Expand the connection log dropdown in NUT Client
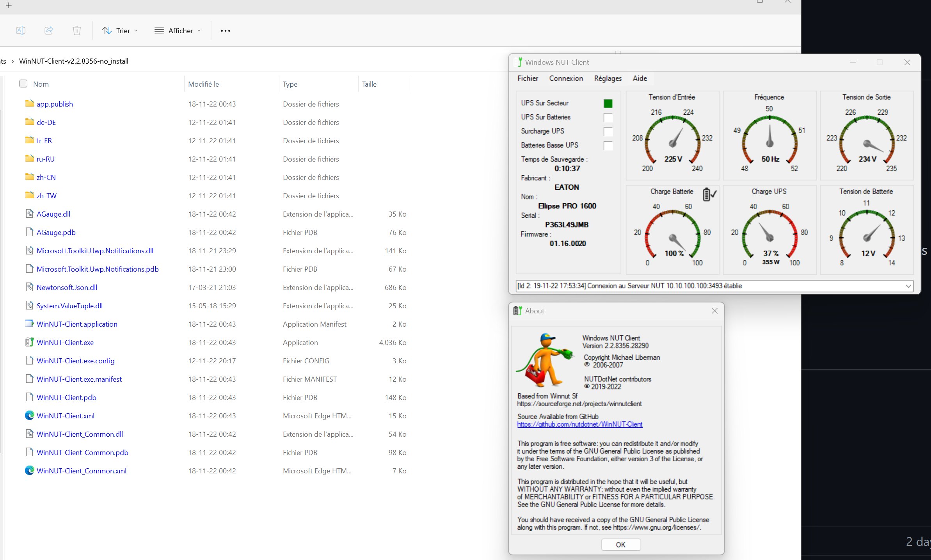This screenshot has width=931, height=560. pos(908,286)
